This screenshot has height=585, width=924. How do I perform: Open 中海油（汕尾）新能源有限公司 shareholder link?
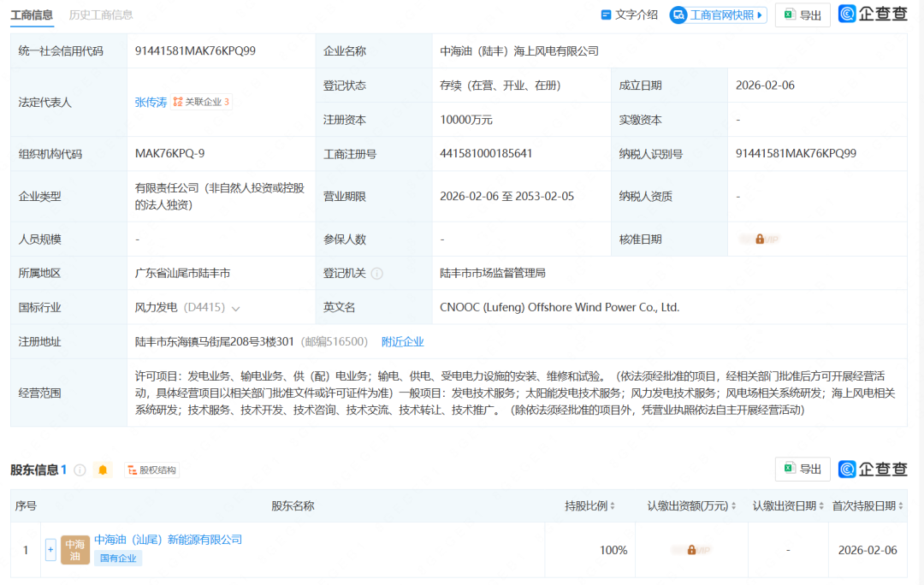click(168, 540)
